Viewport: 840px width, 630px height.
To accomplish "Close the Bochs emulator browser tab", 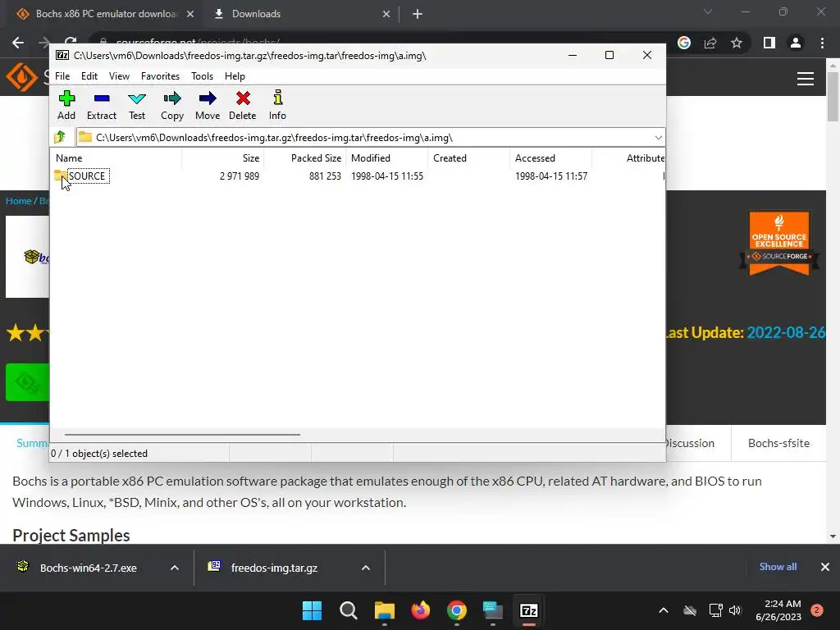I will pos(190,15).
